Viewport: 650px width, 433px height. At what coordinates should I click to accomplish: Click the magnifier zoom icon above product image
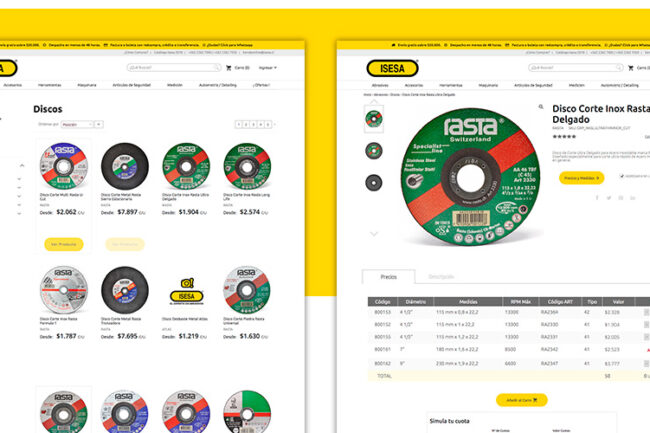(x=541, y=106)
